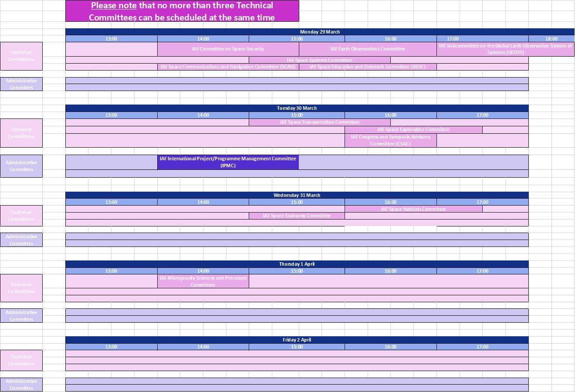Select the 15:00 header under Monday 29 March
Screen dimensions: 575x392
point(297,39)
